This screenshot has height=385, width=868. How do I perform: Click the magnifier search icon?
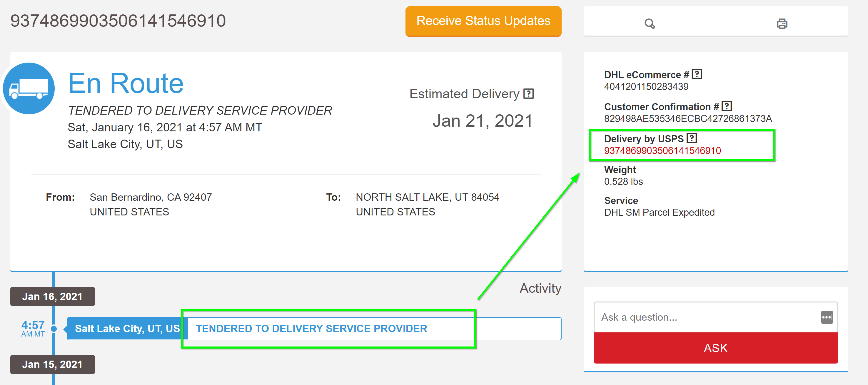point(649,24)
